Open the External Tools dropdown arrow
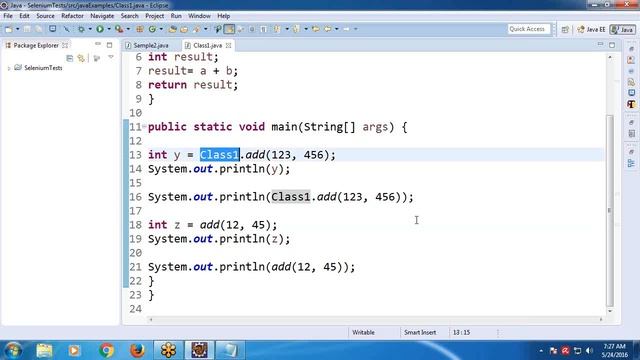640x360 pixels. point(128,29)
